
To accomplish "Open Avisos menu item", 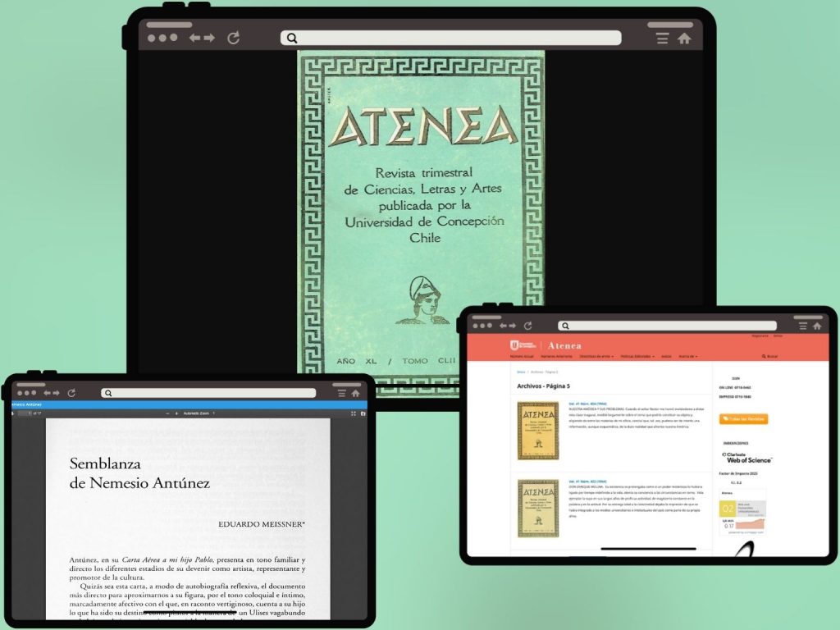I will (x=666, y=356).
